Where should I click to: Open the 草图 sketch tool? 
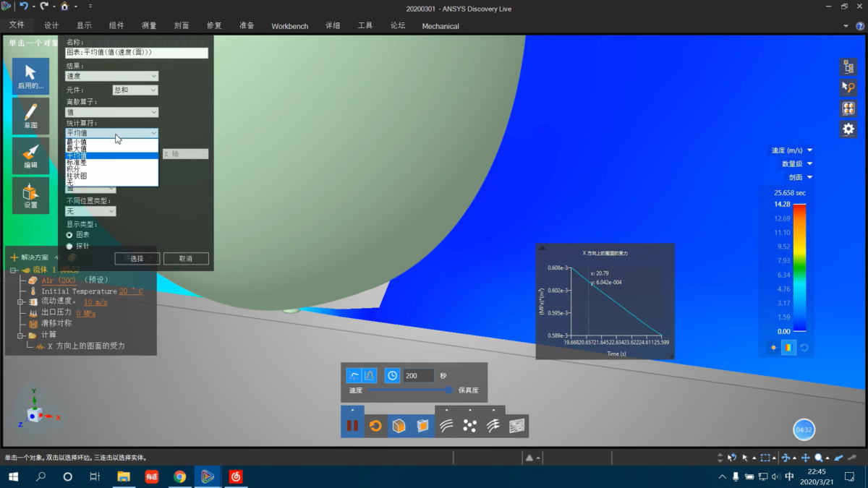[30, 116]
